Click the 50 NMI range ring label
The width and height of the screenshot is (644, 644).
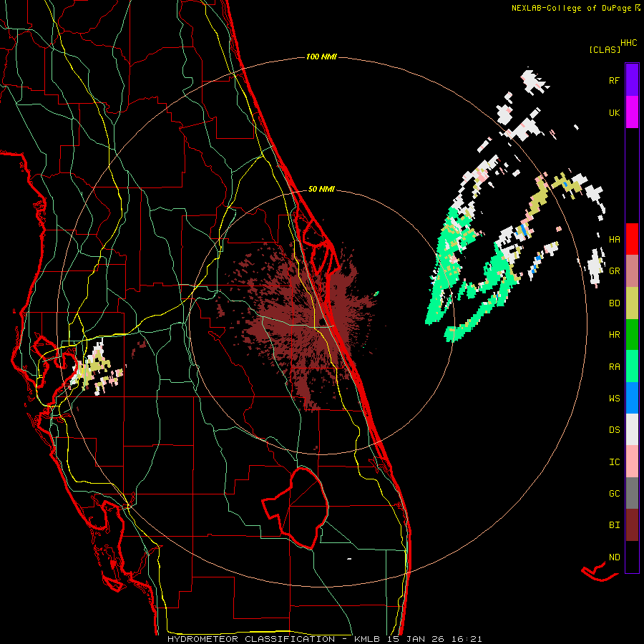[x=321, y=189]
